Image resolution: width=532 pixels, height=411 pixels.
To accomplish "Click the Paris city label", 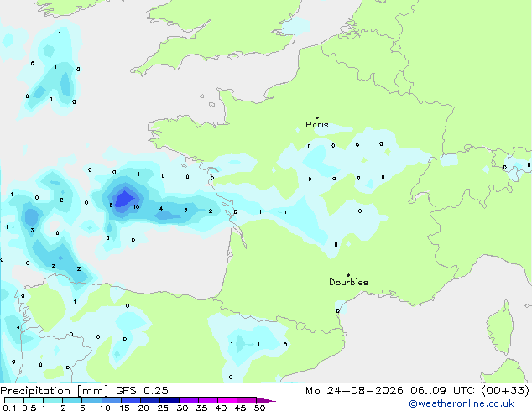I will [317, 124].
